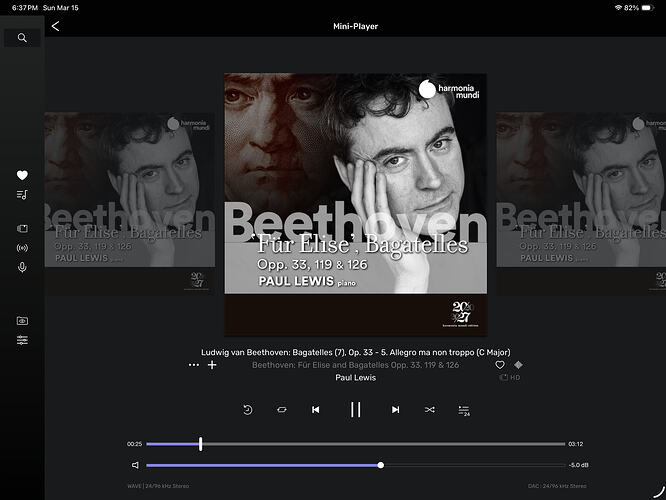Screen dimensions: 666x500
Task: Select the next album cover on right
Action: point(580,203)
